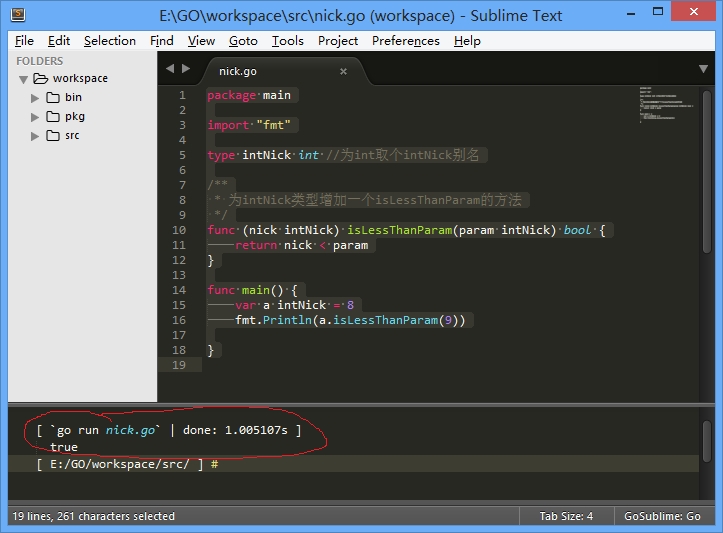The width and height of the screenshot is (723, 533).
Task: Click line number 10 in gutter
Action: pos(179,230)
